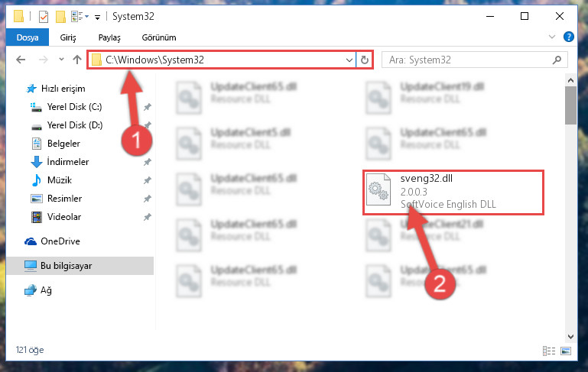Open recent locations dropdown arrow
The height and width of the screenshot is (372, 588).
click(x=61, y=59)
